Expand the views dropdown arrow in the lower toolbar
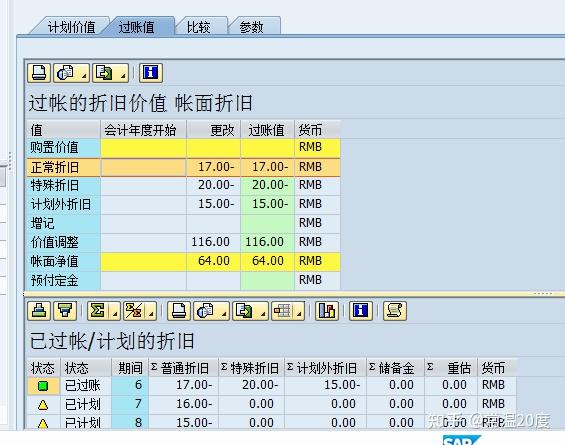 tap(224, 313)
